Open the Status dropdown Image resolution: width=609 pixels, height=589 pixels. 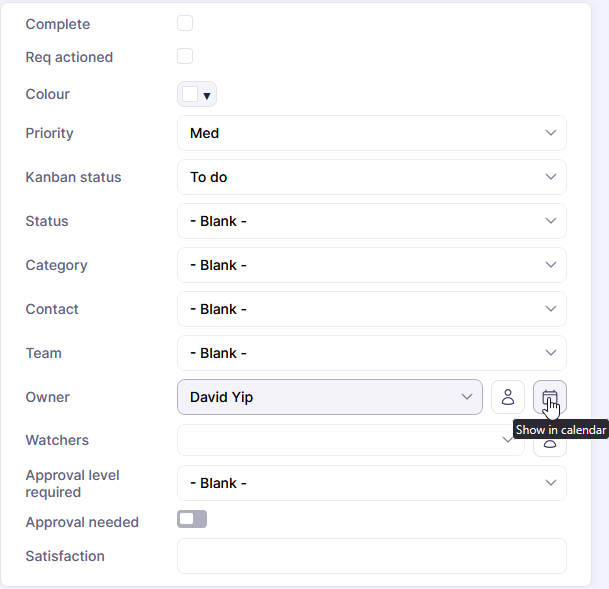[371, 221]
